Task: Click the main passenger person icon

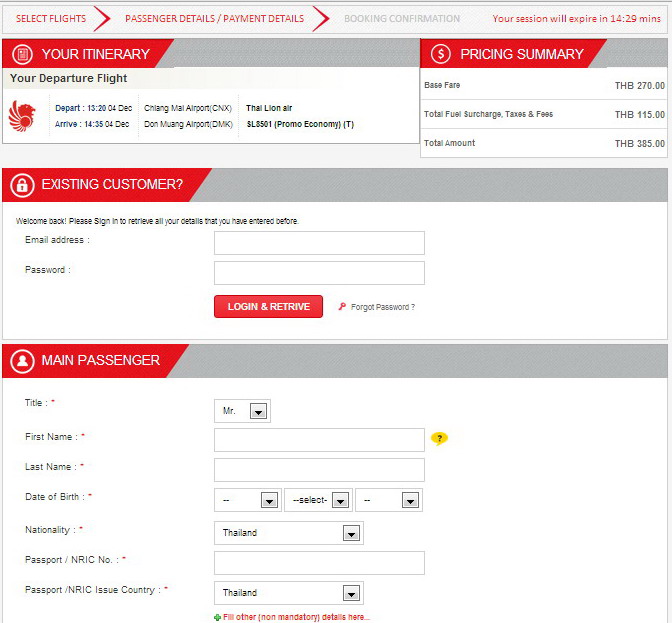Action: 22,360
